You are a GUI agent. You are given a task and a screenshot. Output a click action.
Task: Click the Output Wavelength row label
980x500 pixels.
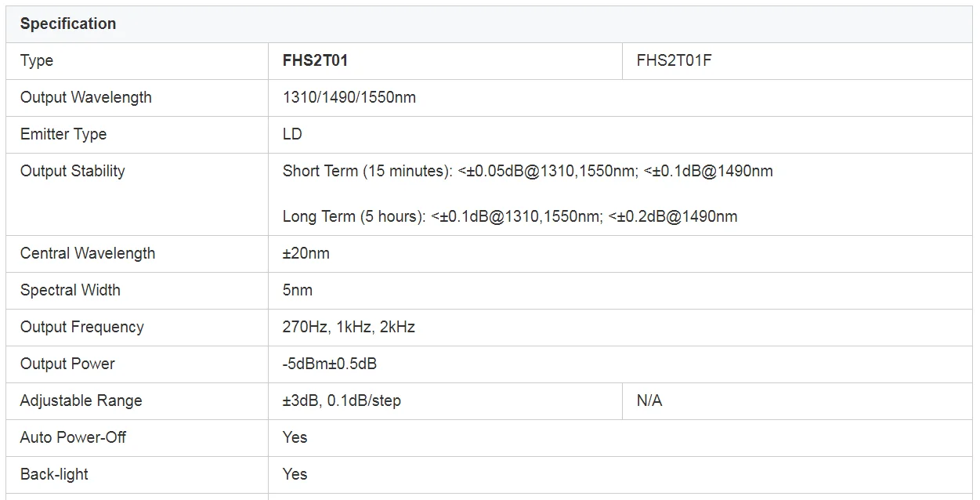click(86, 97)
